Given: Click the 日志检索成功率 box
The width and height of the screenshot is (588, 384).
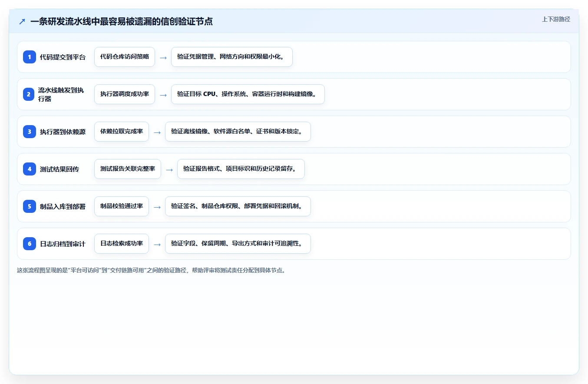Looking at the screenshot, I should click(x=122, y=244).
